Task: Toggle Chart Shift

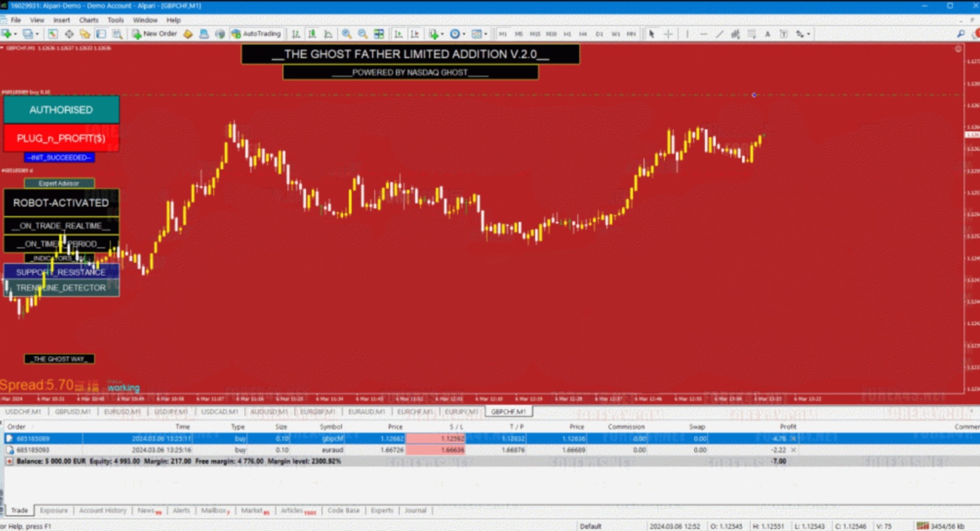Action: click(414, 34)
